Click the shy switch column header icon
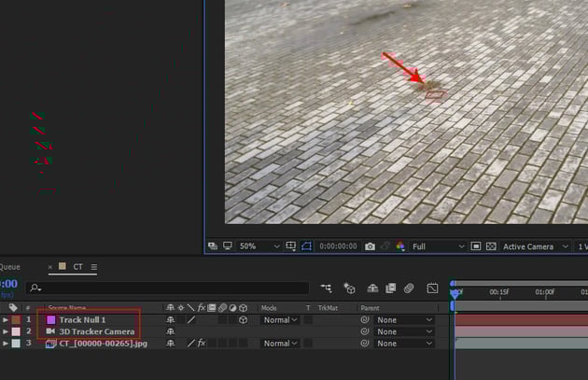Image resolution: width=588 pixels, height=380 pixels. click(170, 307)
